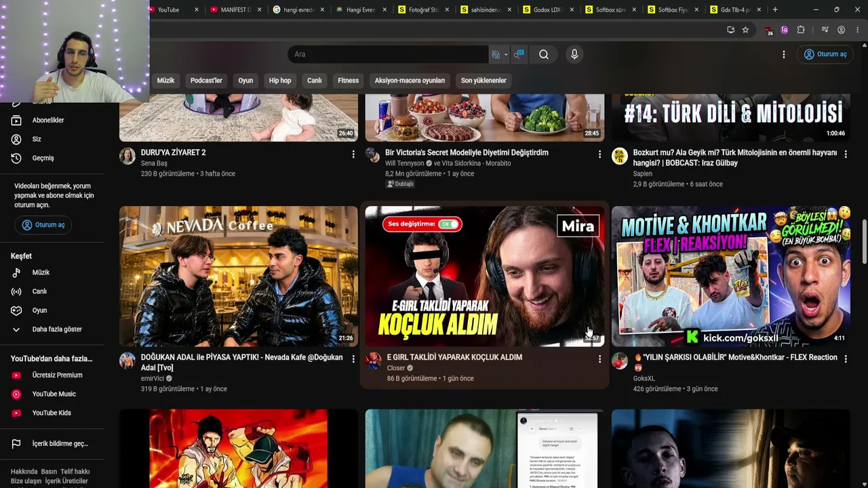Open the E GIRL TAKLİDİ YAPARAK KOÇLUK ALDIM title
This screenshot has width=868, height=488.
(x=454, y=357)
